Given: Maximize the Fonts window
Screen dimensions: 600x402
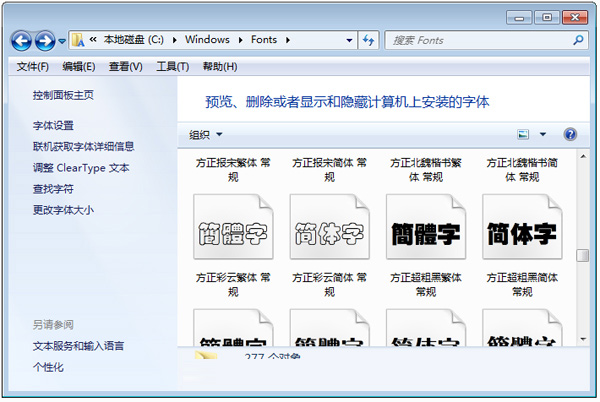Looking at the screenshot, I should (547, 18).
